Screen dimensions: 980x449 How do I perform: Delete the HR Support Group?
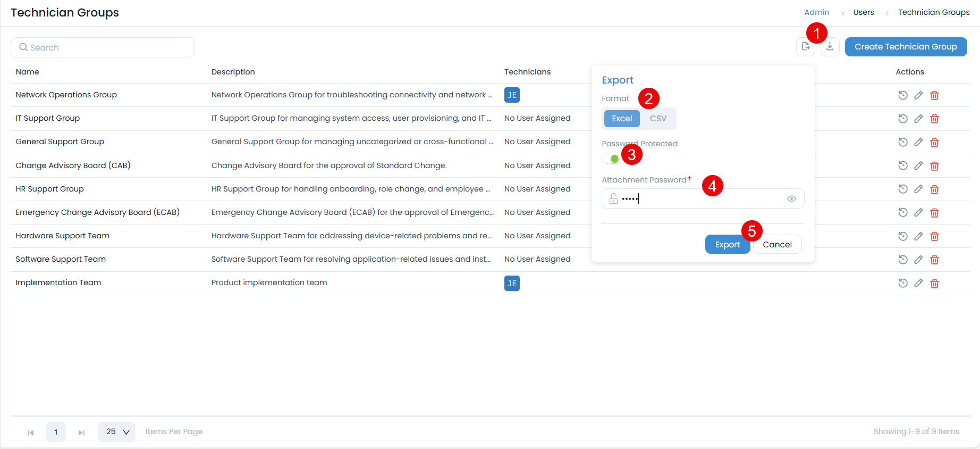934,189
